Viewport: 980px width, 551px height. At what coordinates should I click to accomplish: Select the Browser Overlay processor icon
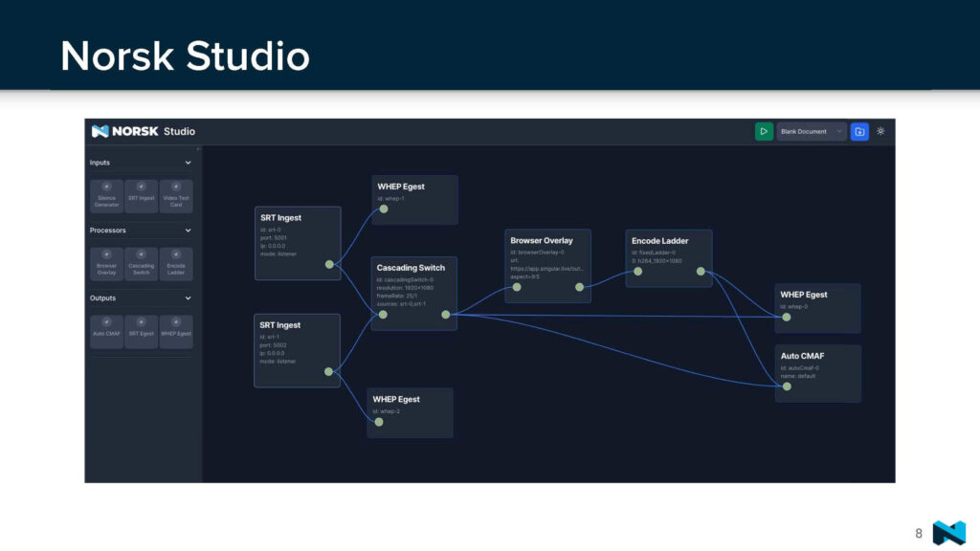[x=106, y=264]
